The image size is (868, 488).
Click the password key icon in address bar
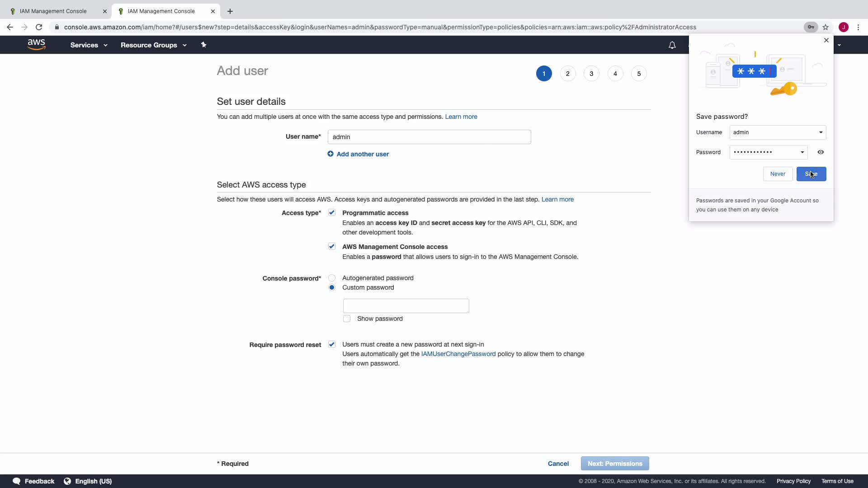pos(811,27)
